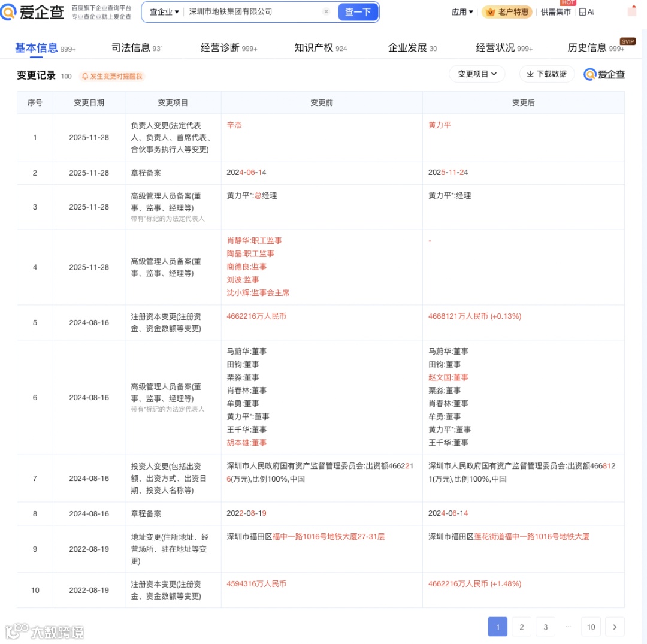
Task: Click 刘波:监事 in row 4
Action: point(243,280)
